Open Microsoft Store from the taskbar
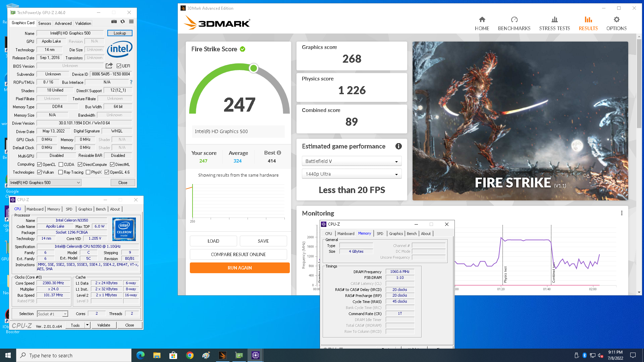 pos(173,355)
